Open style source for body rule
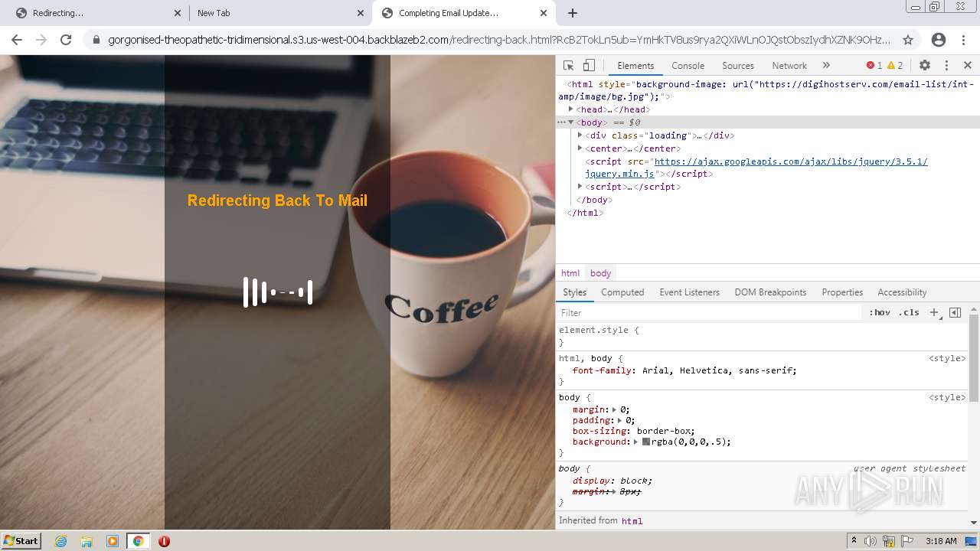 click(x=947, y=397)
